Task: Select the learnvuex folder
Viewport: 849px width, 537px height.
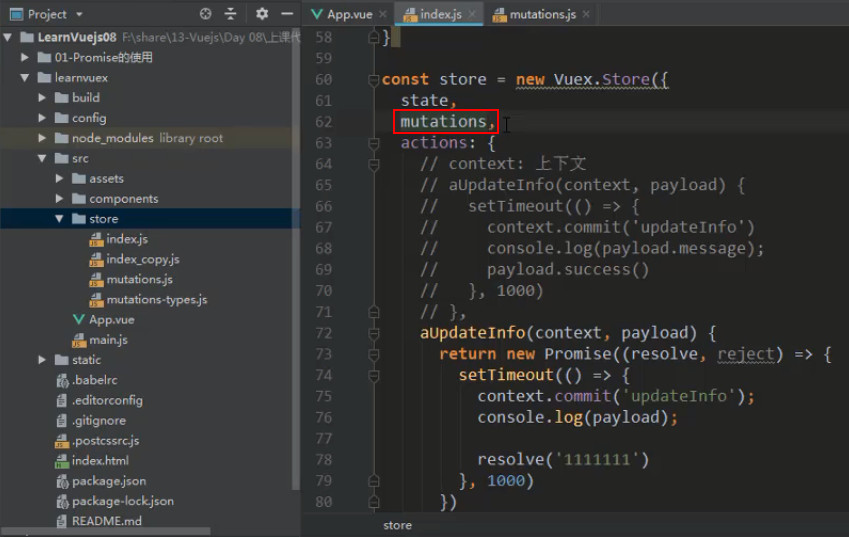Action: click(81, 77)
